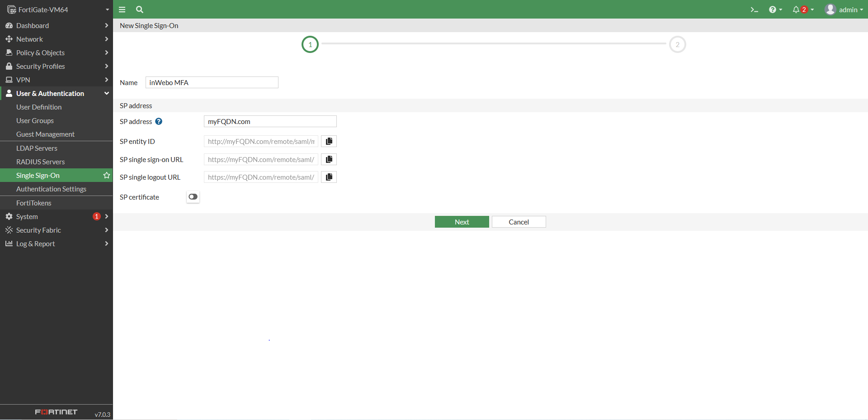Viewport: 868px width, 420px height.
Task: Select LDAP Servers in the sidebar
Action: 37,148
